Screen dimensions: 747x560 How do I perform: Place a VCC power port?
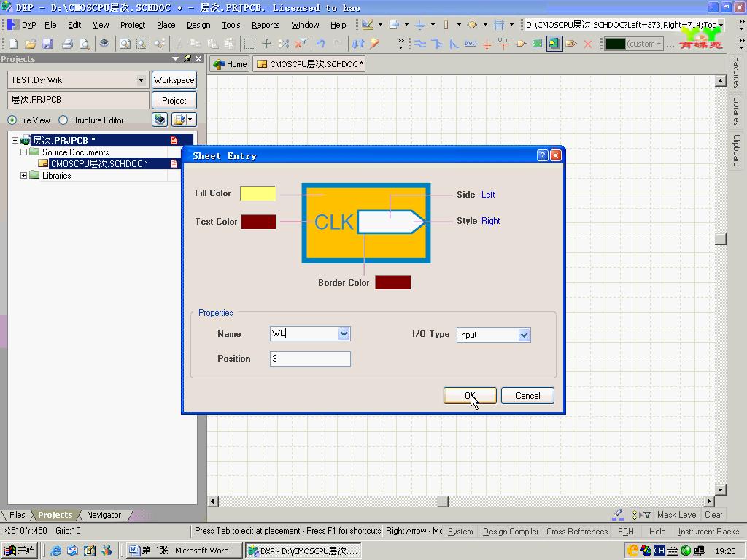click(x=503, y=43)
